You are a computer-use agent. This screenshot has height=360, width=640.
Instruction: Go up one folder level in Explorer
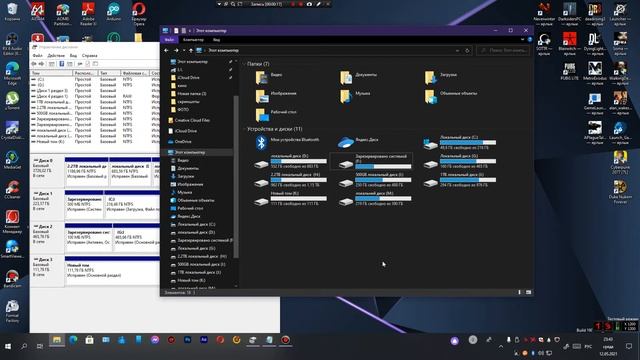click(191, 50)
